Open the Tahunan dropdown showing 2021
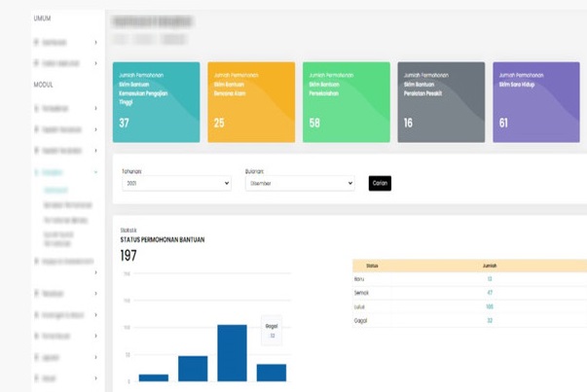 (175, 183)
